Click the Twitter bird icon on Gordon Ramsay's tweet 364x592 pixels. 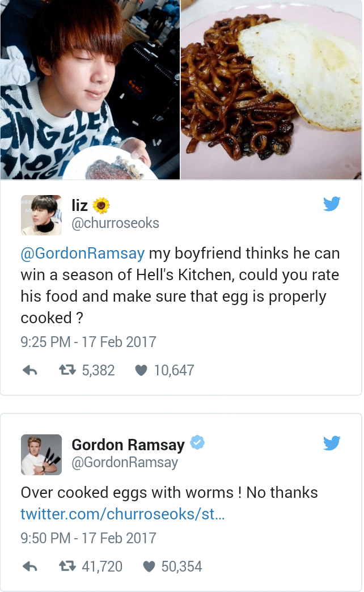pyautogui.click(x=332, y=443)
